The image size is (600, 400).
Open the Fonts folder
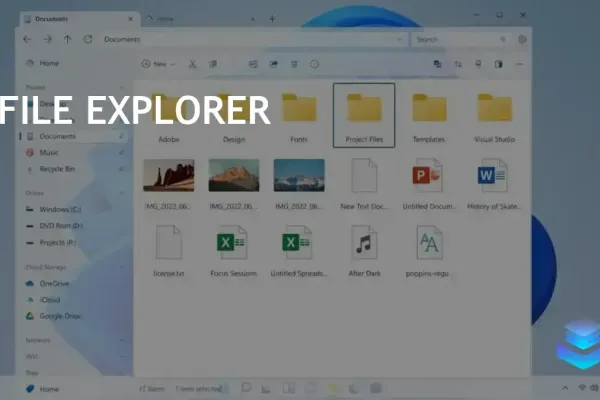click(x=299, y=116)
